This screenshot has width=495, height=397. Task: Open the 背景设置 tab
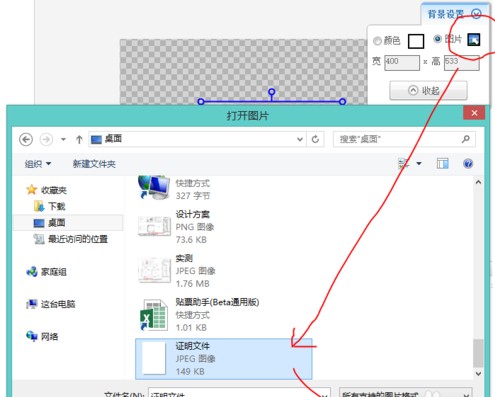click(x=446, y=14)
